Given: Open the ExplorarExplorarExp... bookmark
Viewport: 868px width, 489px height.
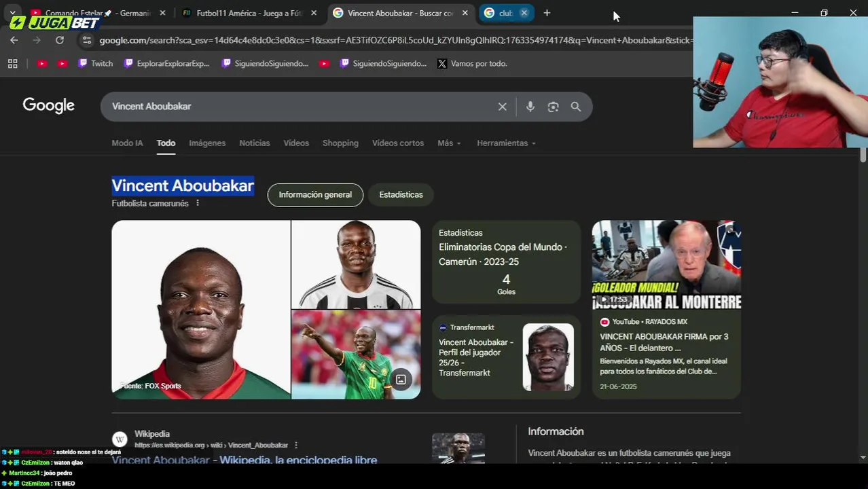Looking at the screenshot, I should tap(166, 63).
